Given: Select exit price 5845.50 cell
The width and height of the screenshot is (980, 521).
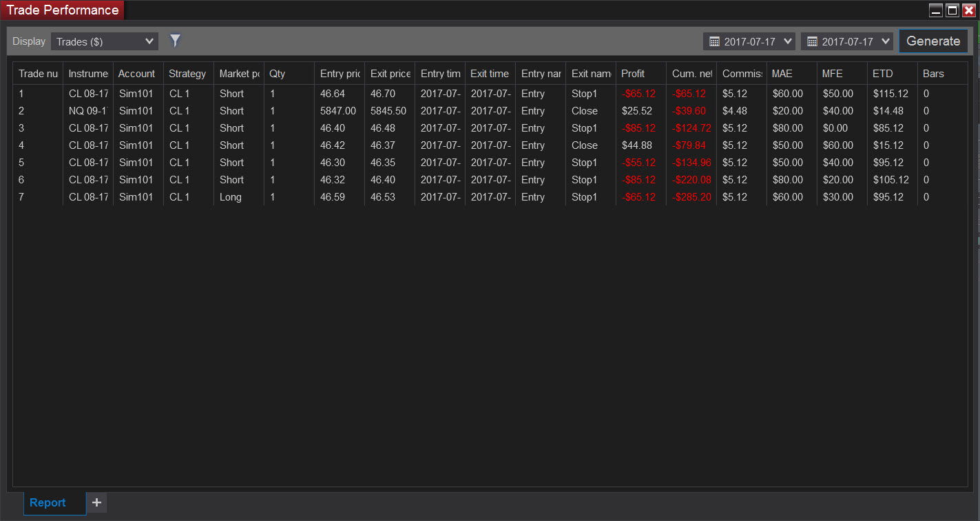Looking at the screenshot, I should coord(390,111).
